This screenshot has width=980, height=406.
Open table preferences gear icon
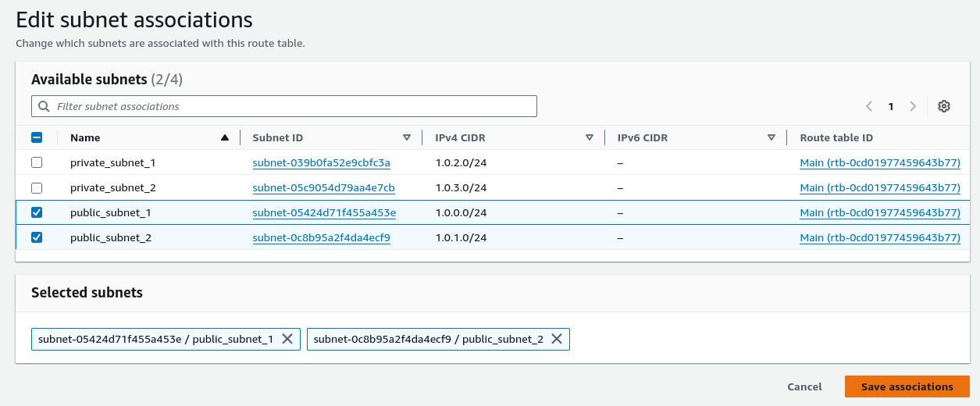tap(943, 106)
